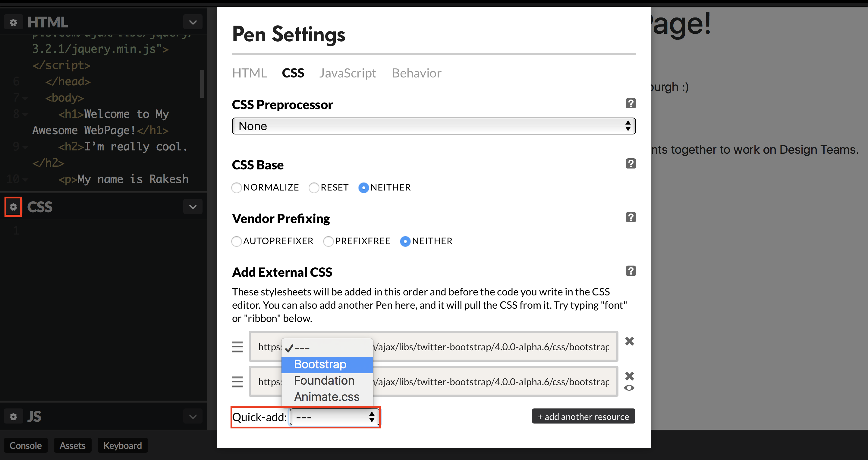Open CSS editor settings gear
The width and height of the screenshot is (868, 460).
click(13, 206)
